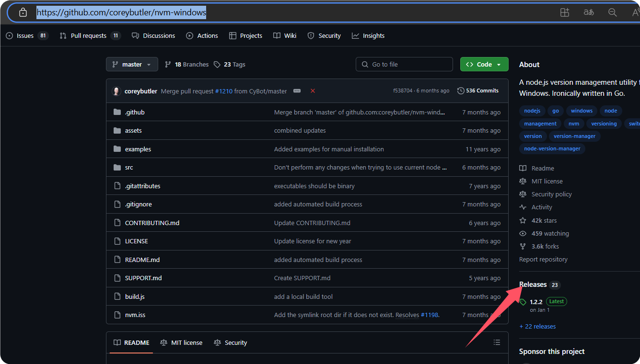Open the CONTRIBUTING.md file
The image size is (640, 364).
point(152,223)
